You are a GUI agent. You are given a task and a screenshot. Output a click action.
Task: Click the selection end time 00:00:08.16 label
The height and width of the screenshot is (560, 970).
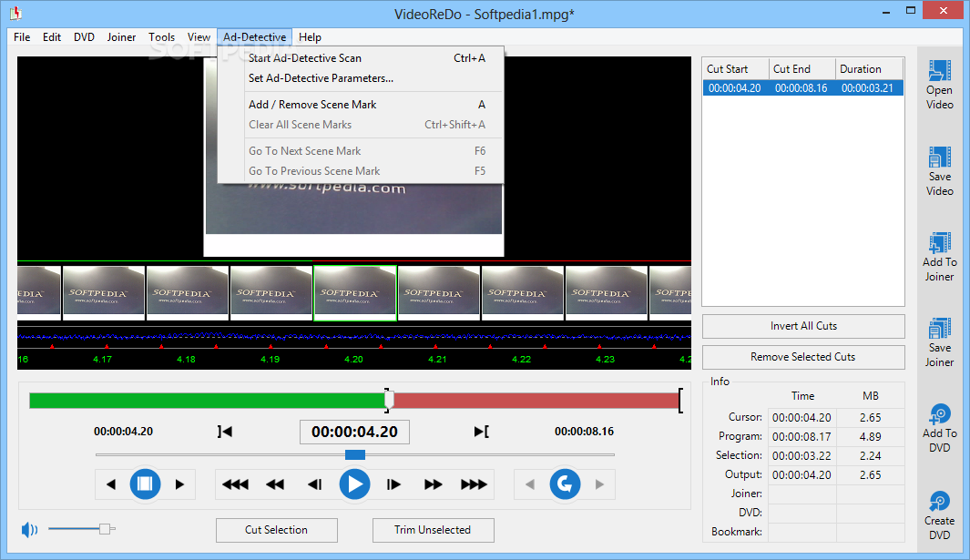pyautogui.click(x=584, y=432)
